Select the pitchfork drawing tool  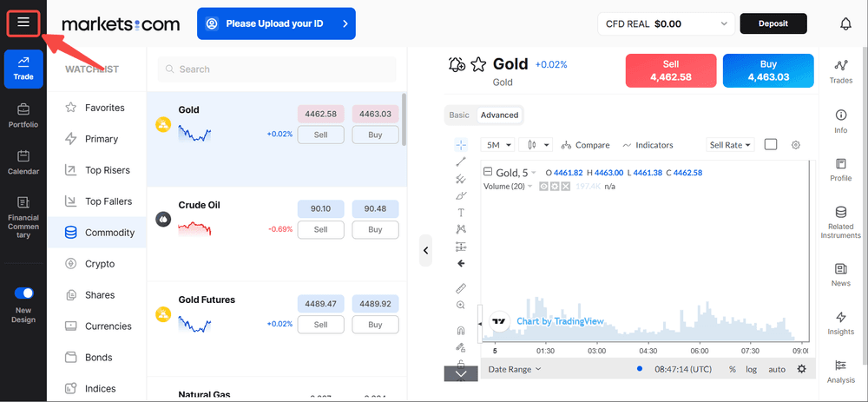click(x=461, y=178)
